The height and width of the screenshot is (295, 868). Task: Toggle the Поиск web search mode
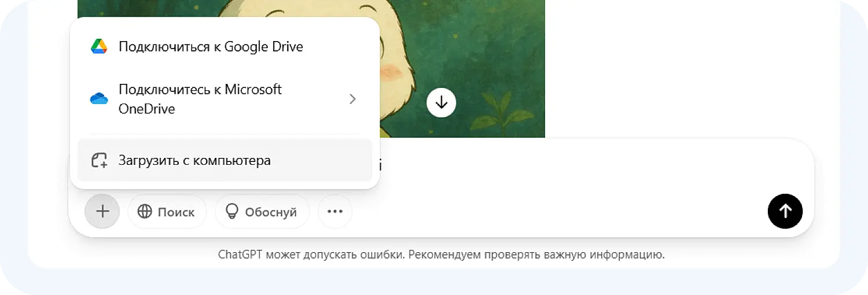(167, 212)
